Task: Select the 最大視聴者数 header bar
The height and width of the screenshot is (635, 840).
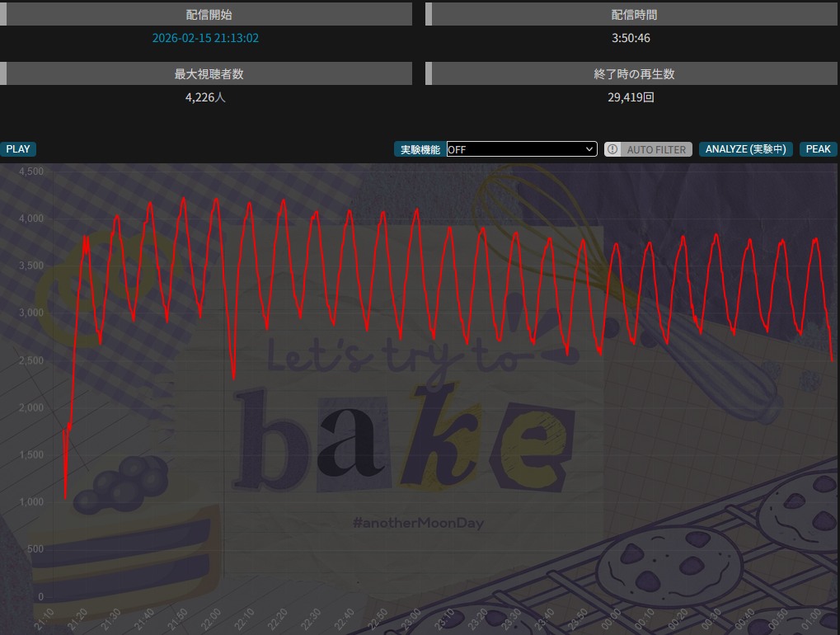Action: 206,73
